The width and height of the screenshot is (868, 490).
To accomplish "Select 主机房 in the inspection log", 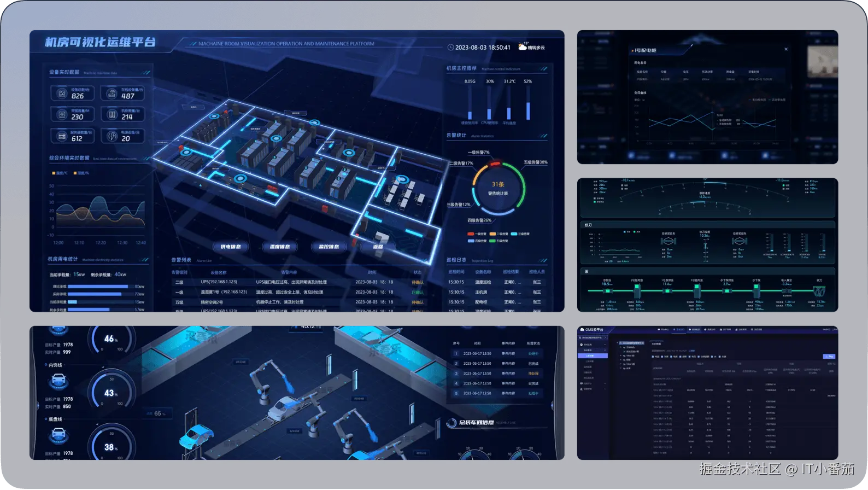I will pos(481,292).
